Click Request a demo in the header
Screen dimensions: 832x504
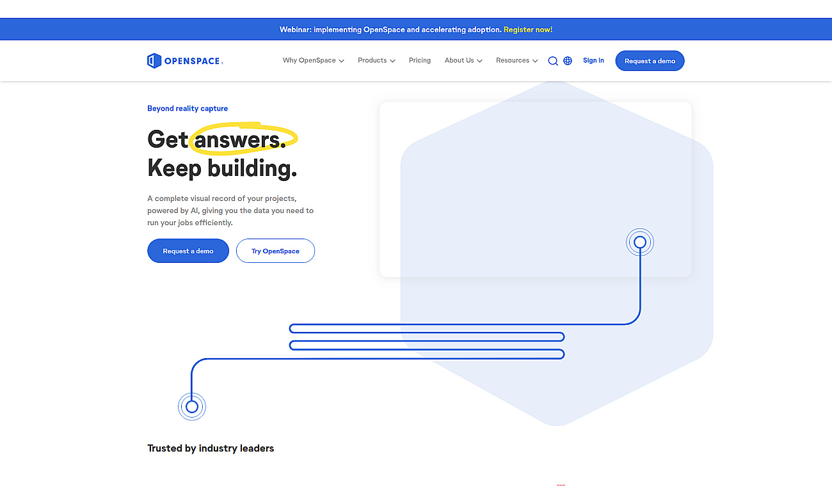pyautogui.click(x=650, y=61)
